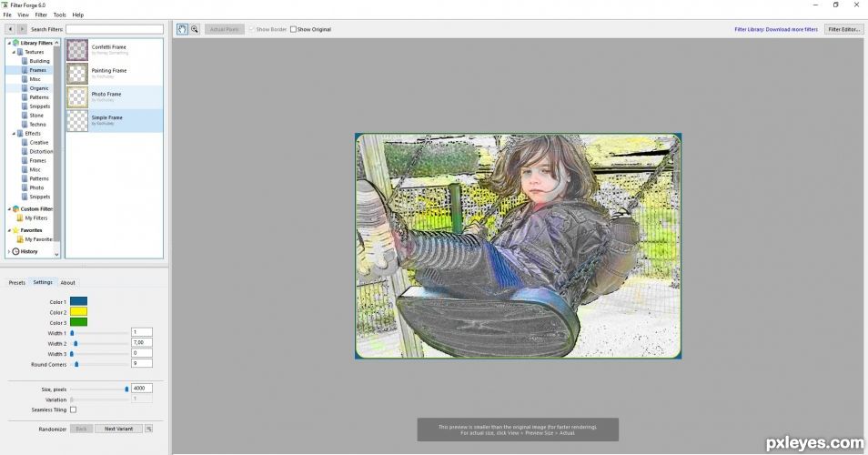Click the My Filters folder icon
This screenshot has width=868, height=455.
point(21,218)
